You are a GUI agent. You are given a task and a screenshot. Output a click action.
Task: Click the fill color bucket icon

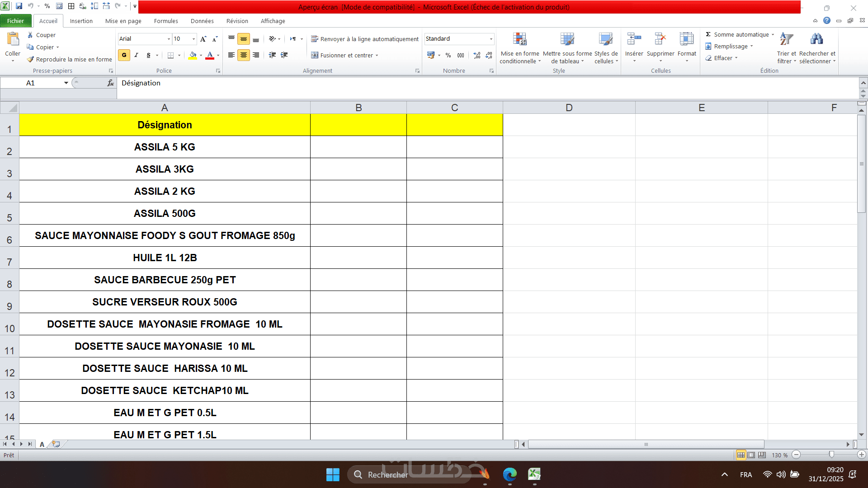[193, 55]
